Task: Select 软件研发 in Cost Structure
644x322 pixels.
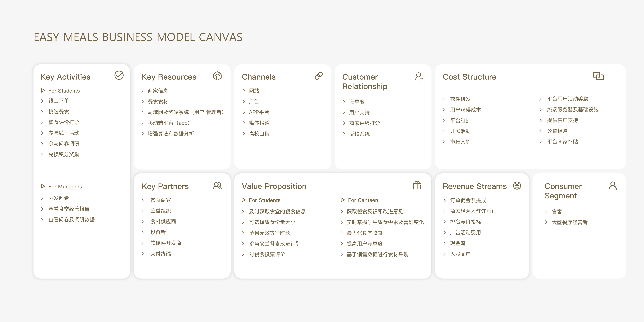Action: pos(460,99)
